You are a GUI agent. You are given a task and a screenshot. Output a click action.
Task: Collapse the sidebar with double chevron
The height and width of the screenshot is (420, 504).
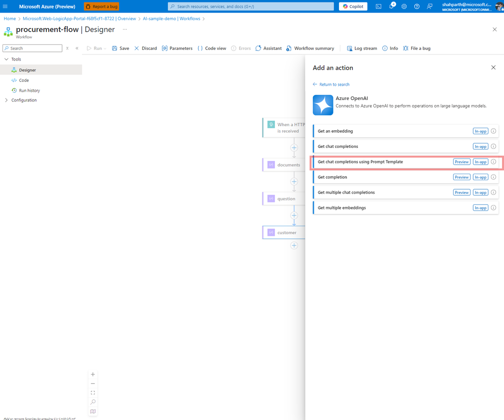point(77,48)
